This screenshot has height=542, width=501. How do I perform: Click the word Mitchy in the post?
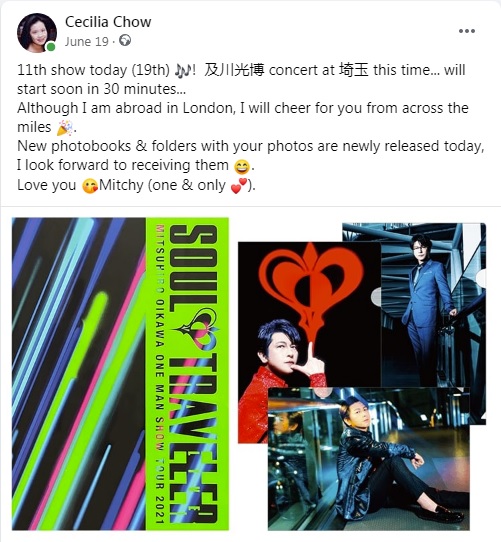click(x=121, y=186)
